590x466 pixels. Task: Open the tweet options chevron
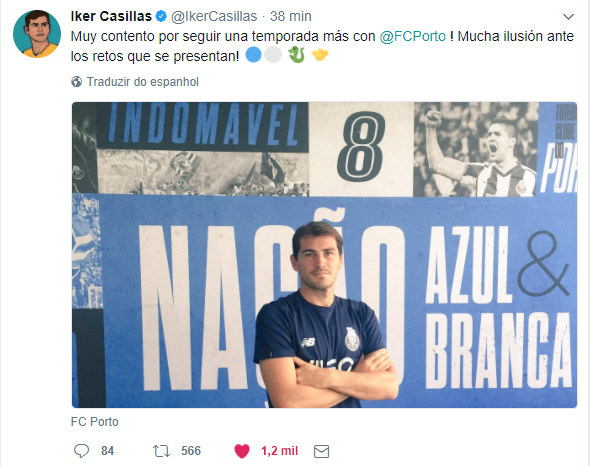[x=568, y=17]
